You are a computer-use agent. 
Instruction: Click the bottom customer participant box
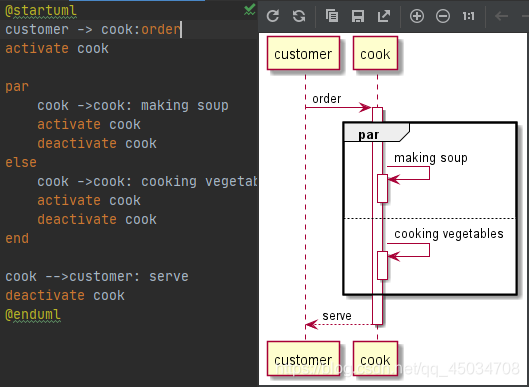[303, 358]
